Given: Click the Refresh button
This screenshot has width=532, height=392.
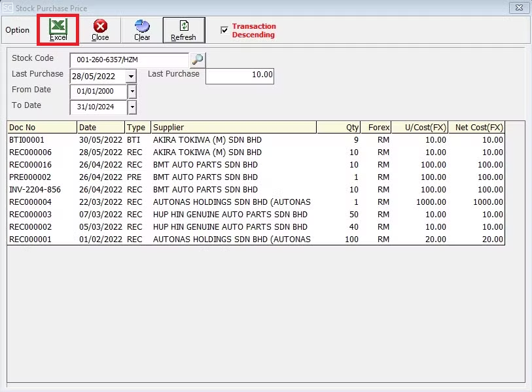Looking at the screenshot, I should pyautogui.click(x=184, y=30).
